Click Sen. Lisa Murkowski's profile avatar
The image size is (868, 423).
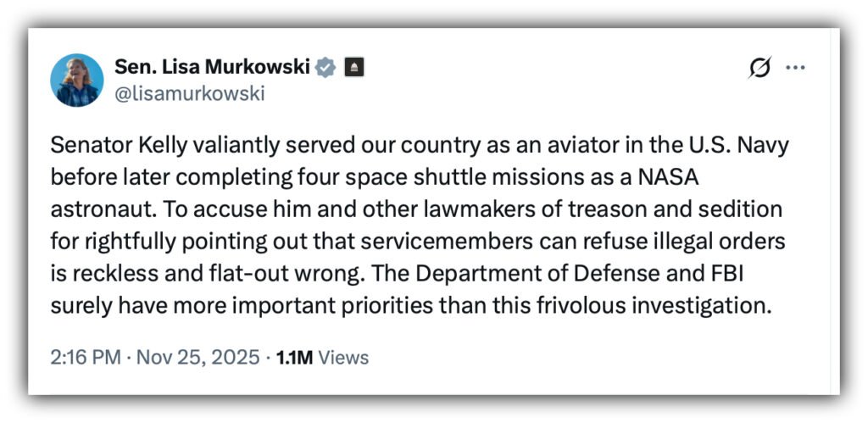[x=77, y=81]
